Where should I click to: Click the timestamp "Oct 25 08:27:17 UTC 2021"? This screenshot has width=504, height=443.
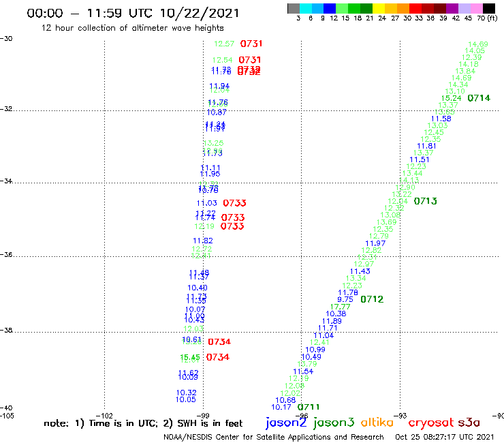pyautogui.click(x=444, y=438)
